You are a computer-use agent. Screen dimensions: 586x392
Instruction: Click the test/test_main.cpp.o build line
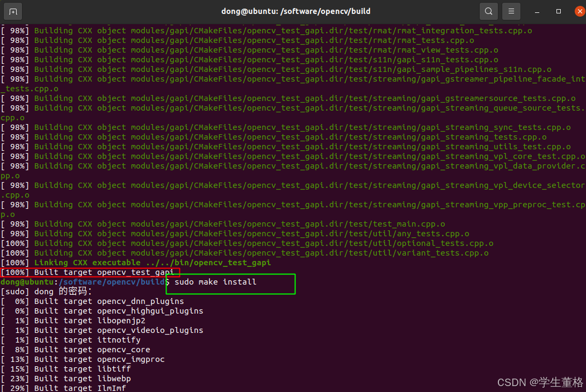[x=223, y=224]
